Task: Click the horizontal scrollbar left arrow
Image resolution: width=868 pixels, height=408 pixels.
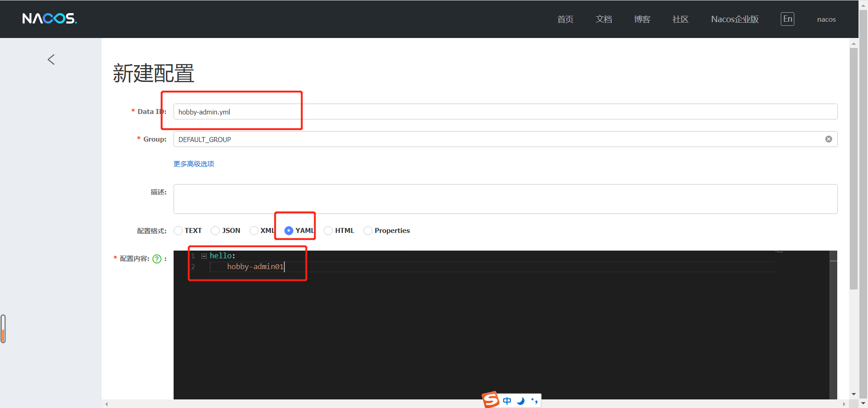Action: coord(107,404)
